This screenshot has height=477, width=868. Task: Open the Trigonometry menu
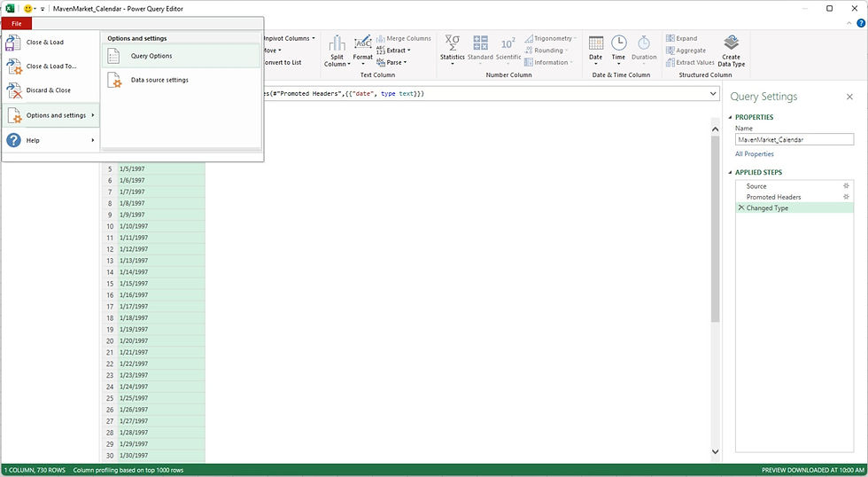coord(551,38)
